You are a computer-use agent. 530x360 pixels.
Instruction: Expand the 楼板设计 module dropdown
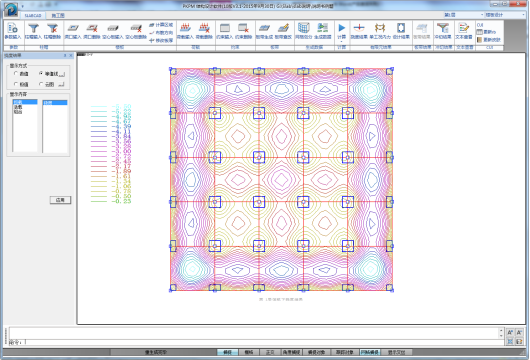505,15
